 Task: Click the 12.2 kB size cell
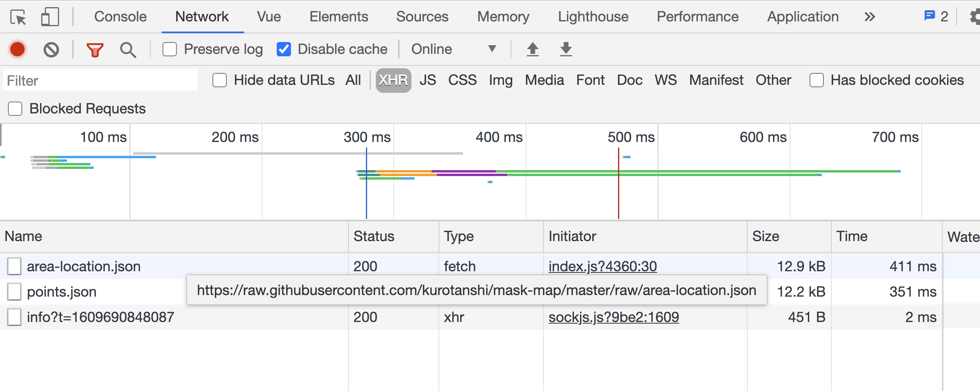pyautogui.click(x=801, y=291)
